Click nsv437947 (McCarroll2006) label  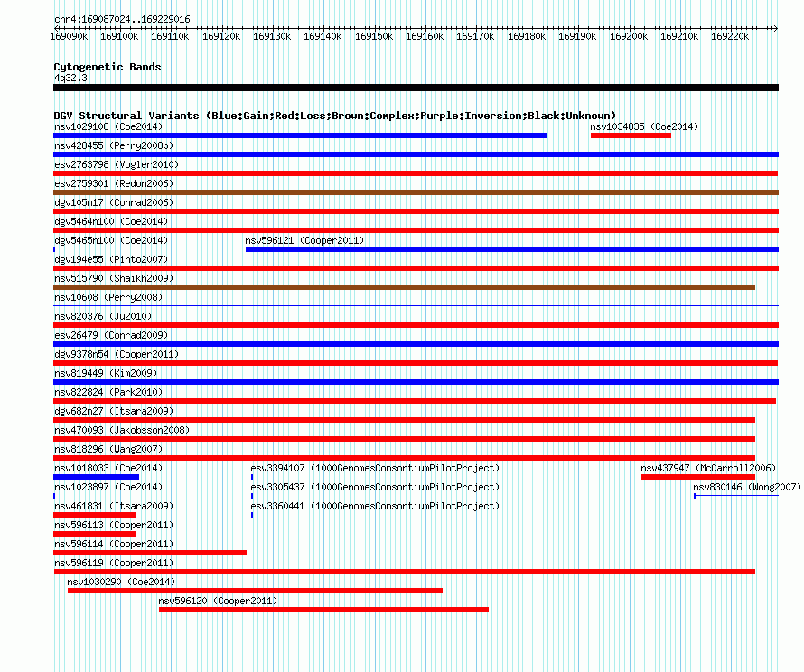pyautogui.click(x=708, y=468)
